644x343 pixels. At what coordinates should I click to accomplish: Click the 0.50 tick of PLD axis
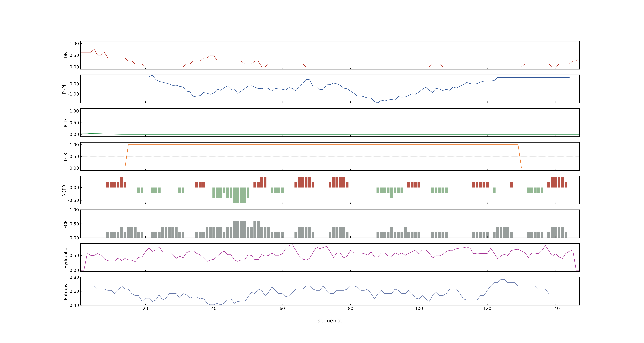(74, 123)
